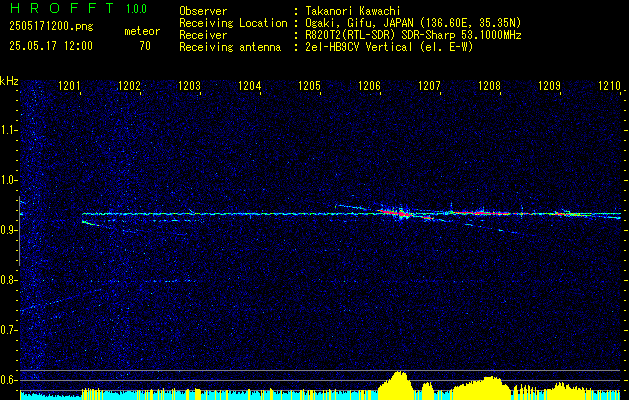
Task: Click the broad yellow power hump near 1208
Action: pyautogui.click(x=483, y=388)
